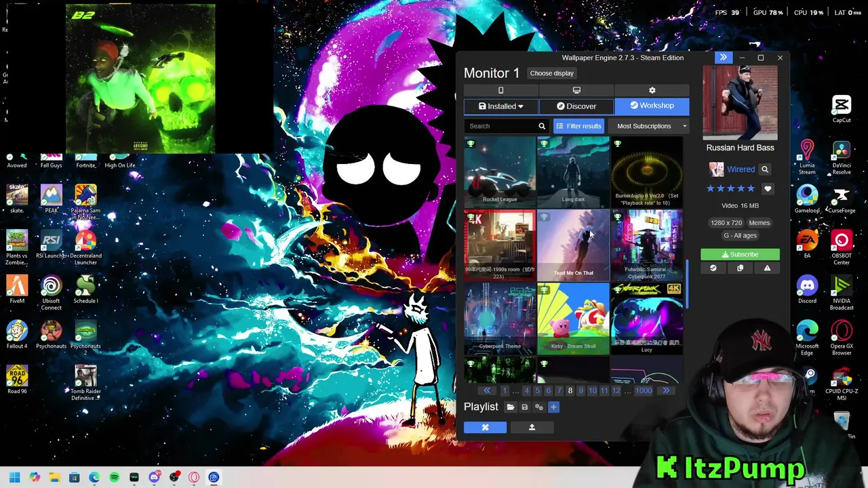868x488 pixels.
Task: Add wallpaper to playlist with plus button
Action: coord(553,407)
